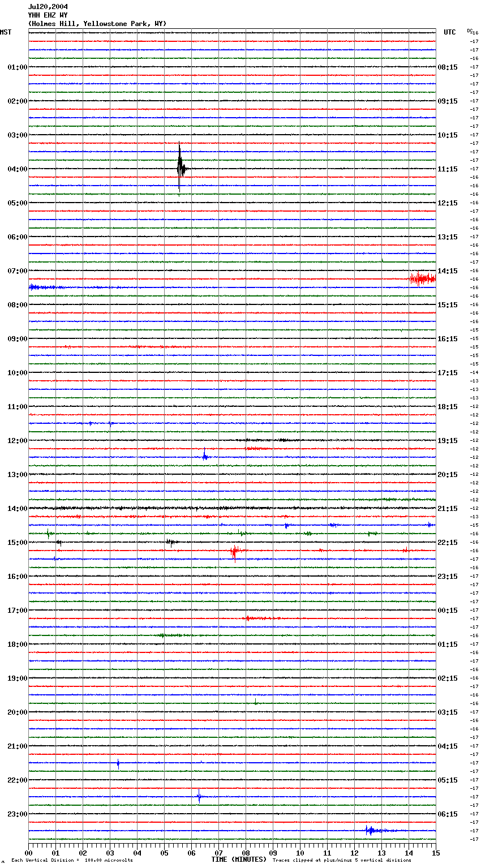Click minute tick 15 on bottom axis

436,853
